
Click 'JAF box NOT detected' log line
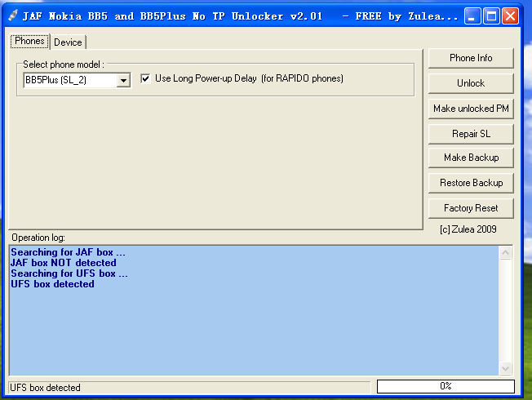(64, 263)
